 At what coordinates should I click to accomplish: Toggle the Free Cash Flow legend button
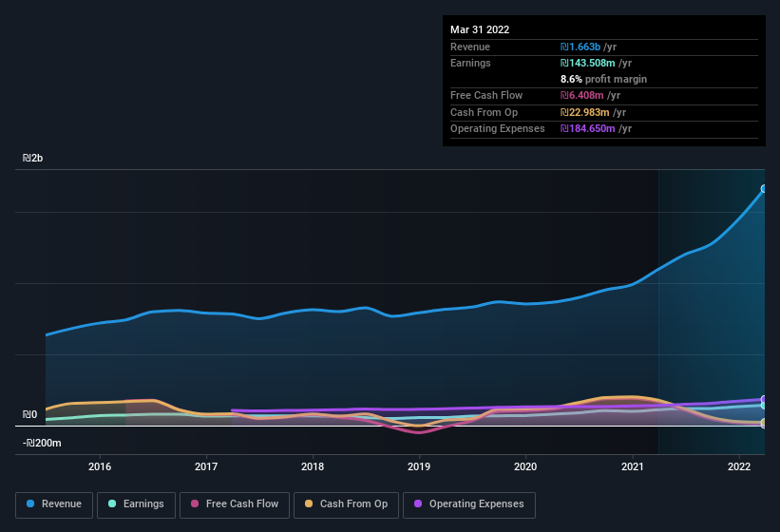[235, 504]
